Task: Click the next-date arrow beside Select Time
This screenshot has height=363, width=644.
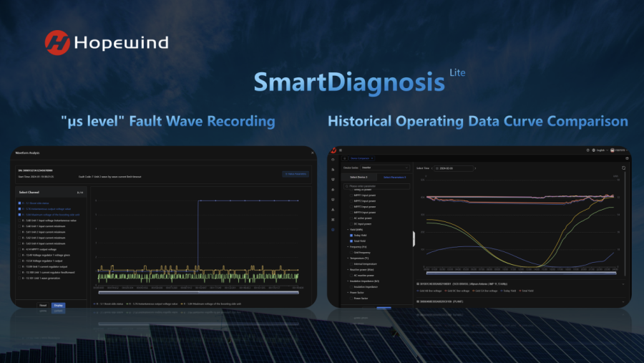Action: click(x=475, y=168)
